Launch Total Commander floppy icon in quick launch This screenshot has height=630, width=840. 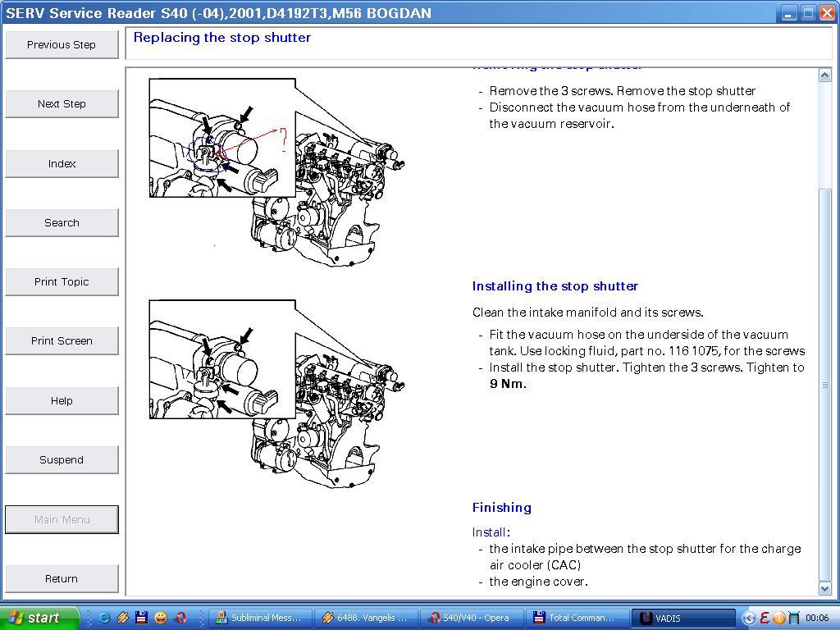pyautogui.click(x=141, y=618)
